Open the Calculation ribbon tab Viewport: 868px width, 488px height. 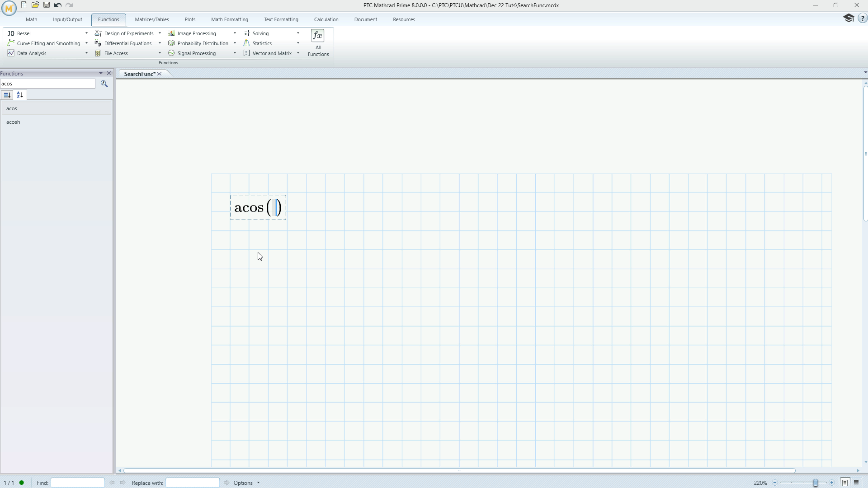pos(326,19)
